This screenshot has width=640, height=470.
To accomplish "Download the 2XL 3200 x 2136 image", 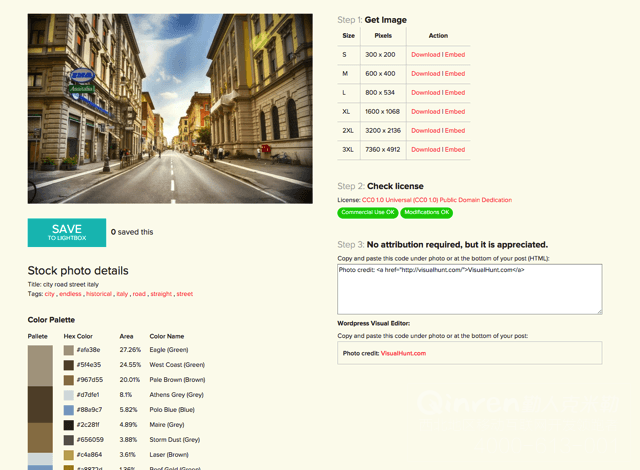I will click(x=425, y=131).
